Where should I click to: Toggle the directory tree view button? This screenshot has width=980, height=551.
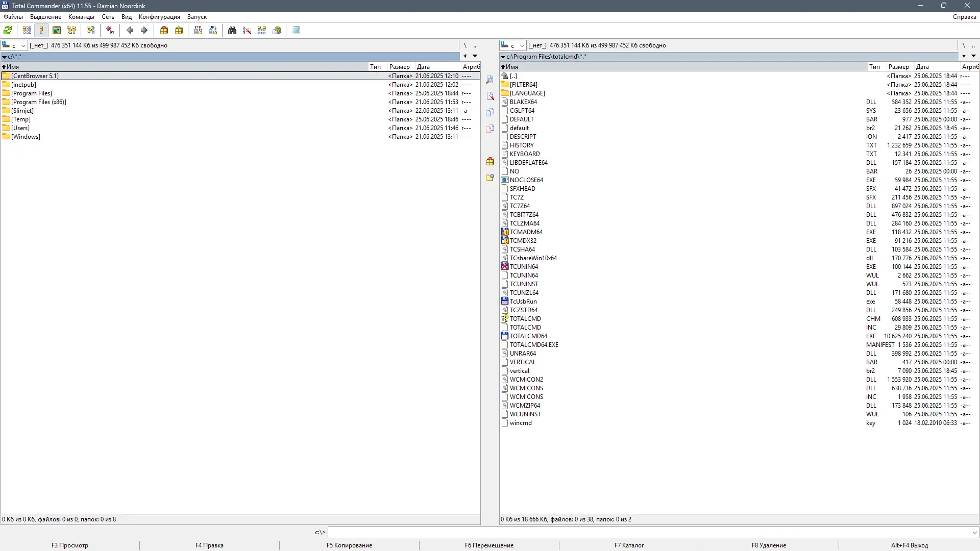point(71,31)
